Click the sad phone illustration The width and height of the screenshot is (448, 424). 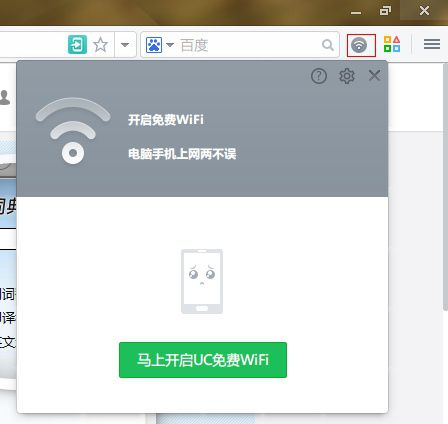click(202, 281)
